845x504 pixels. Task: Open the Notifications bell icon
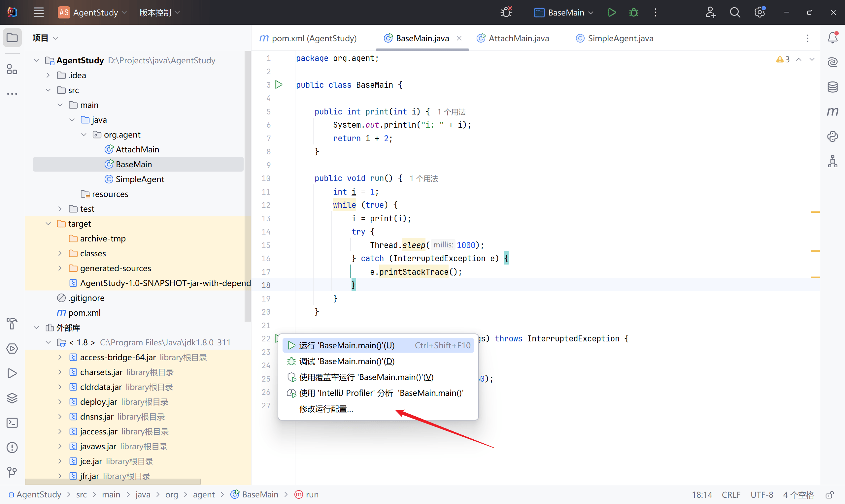tap(832, 38)
